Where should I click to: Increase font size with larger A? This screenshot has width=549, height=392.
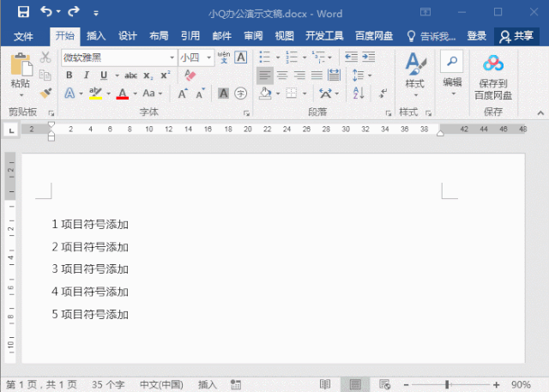click(183, 93)
